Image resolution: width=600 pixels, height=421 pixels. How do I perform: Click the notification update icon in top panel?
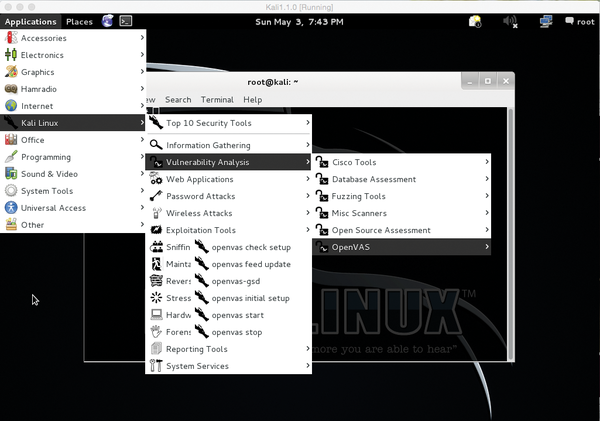point(475,21)
